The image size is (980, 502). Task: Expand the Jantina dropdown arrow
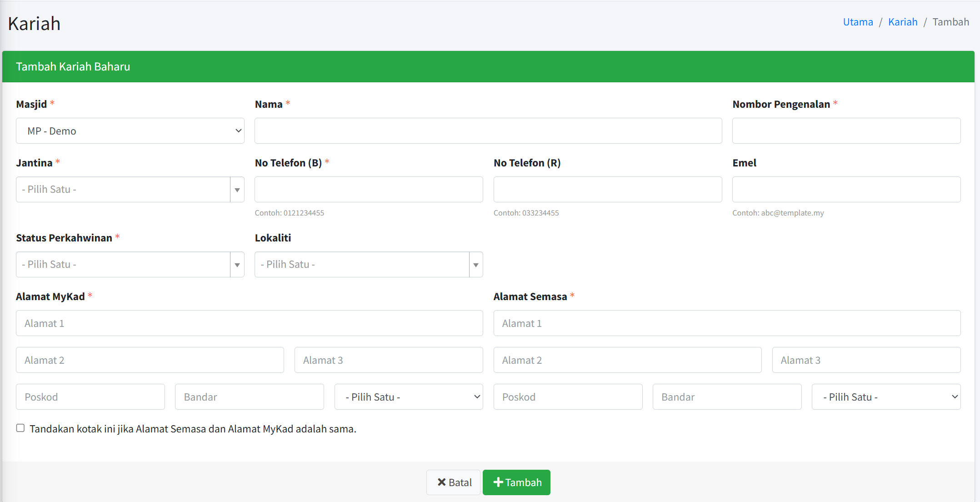pyautogui.click(x=237, y=190)
